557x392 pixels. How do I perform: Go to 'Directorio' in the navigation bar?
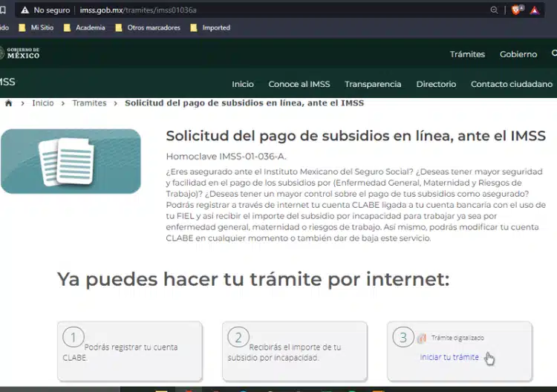(436, 84)
